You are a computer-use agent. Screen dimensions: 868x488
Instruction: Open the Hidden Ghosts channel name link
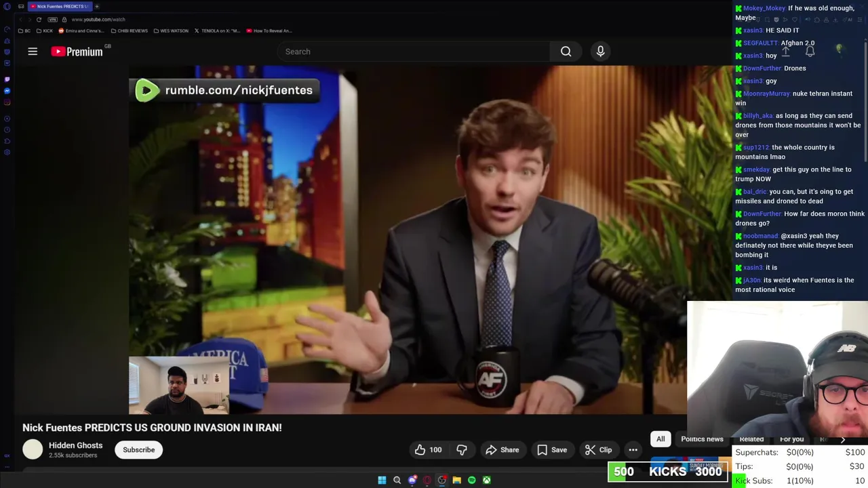point(75,445)
